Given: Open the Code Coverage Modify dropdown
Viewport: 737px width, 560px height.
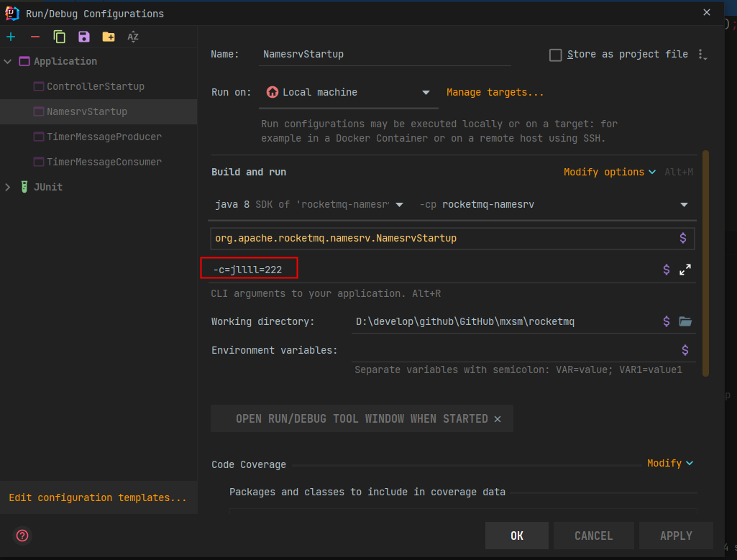Looking at the screenshot, I should point(670,464).
